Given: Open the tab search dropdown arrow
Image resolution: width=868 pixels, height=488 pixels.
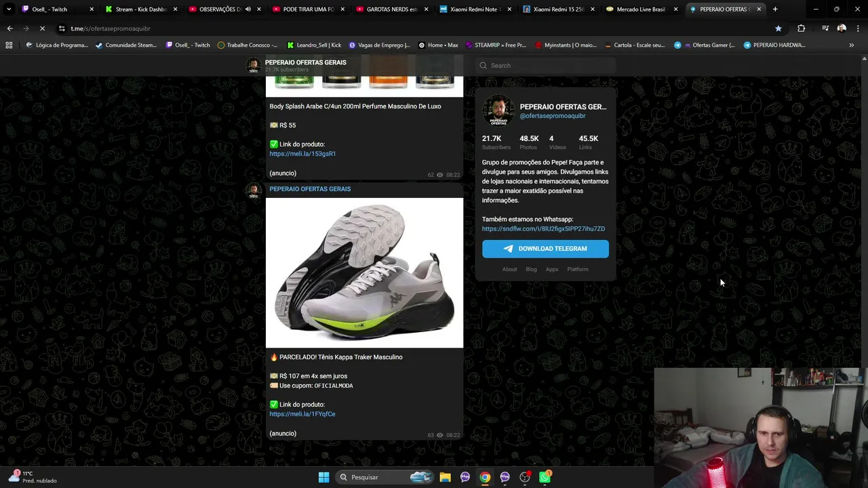Looking at the screenshot, I should click(9, 9).
